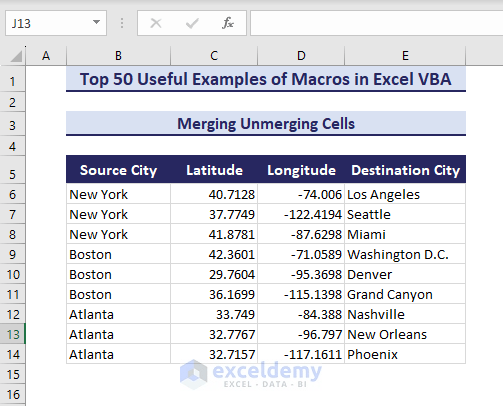Select latitude cell 33.749
503x406 pixels.
[x=214, y=314]
